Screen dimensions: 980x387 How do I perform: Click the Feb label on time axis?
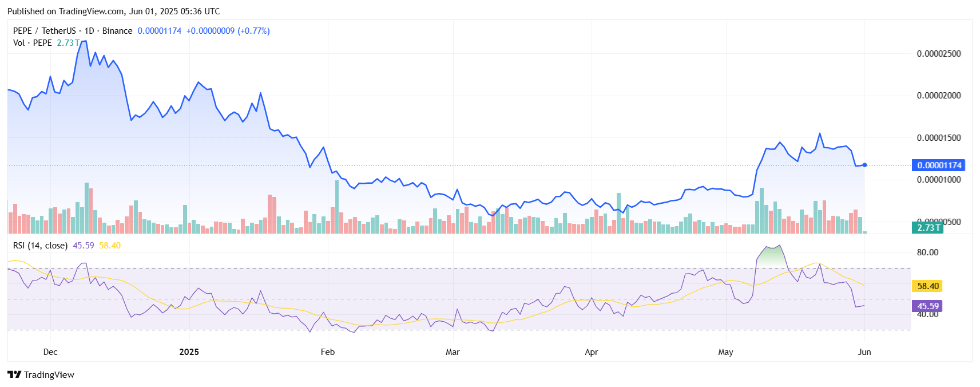[x=328, y=352]
